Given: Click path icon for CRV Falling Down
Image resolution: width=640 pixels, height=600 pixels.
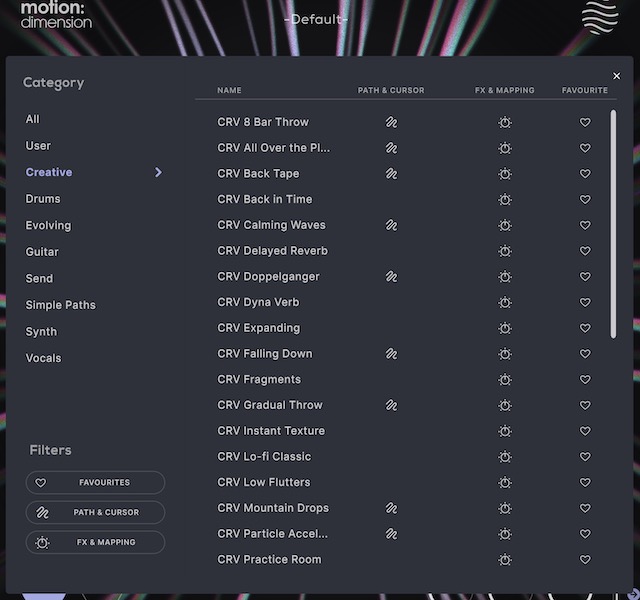Looking at the screenshot, I should pyautogui.click(x=391, y=354).
